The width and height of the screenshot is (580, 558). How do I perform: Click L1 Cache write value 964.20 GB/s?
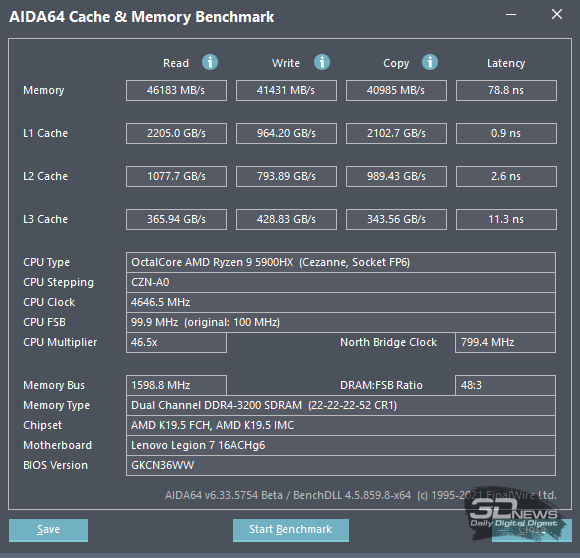pos(286,133)
